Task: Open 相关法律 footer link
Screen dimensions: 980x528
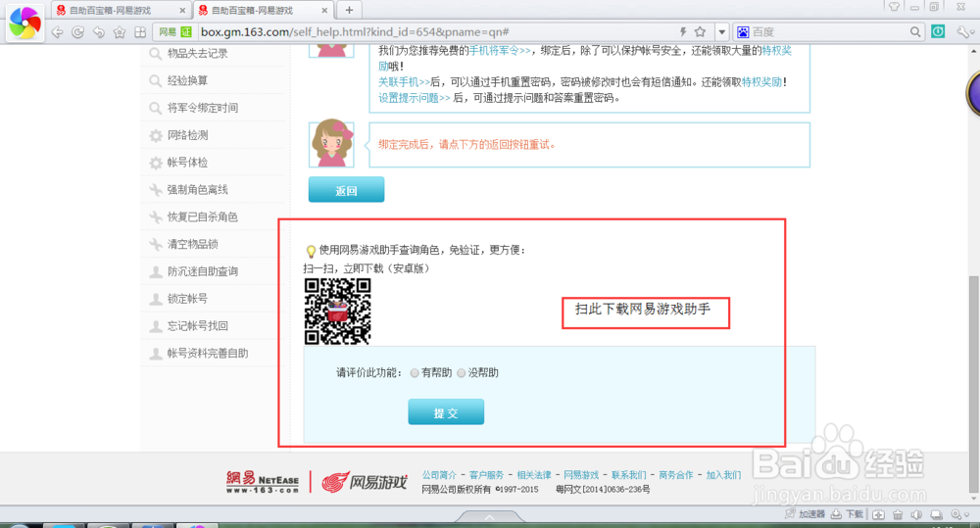Action: [534, 475]
